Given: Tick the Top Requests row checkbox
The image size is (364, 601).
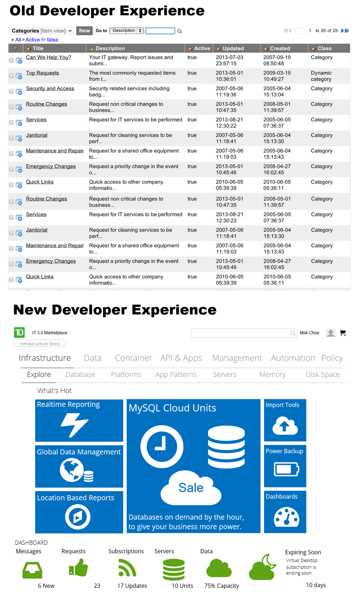Looking at the screenshot, I should tap(11, 76).
